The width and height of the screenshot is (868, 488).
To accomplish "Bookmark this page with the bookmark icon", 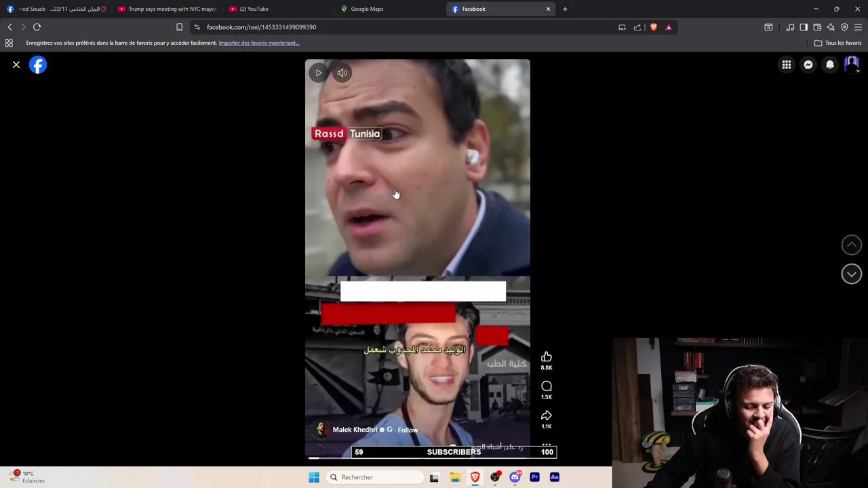I will (x=179, y=27).
